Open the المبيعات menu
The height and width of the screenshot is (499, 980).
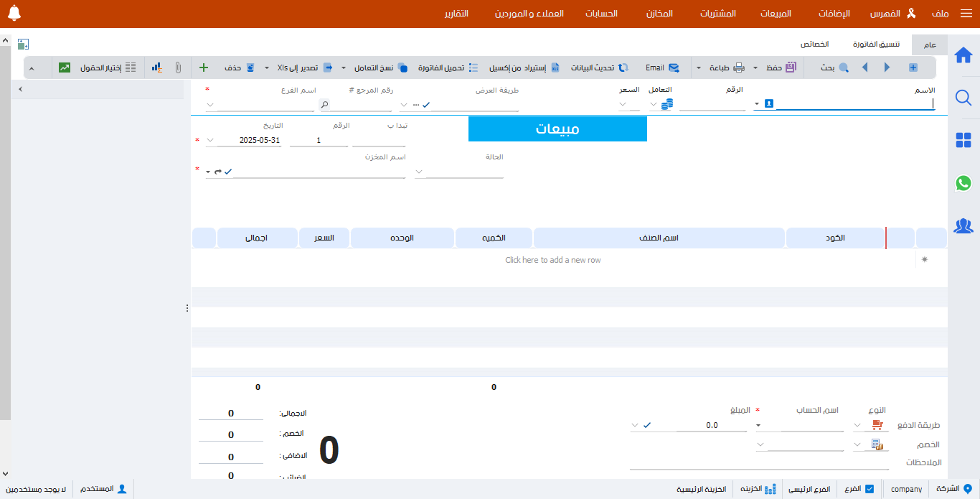776,13
